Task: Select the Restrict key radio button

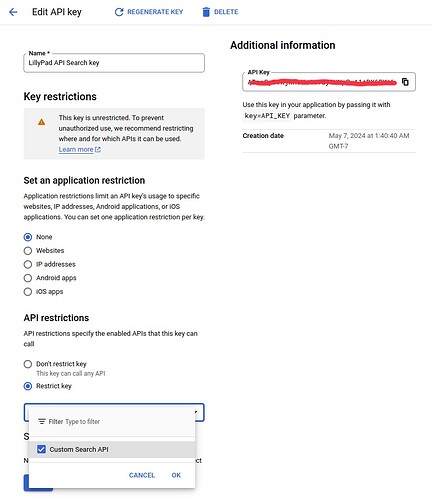Action: 28,386
